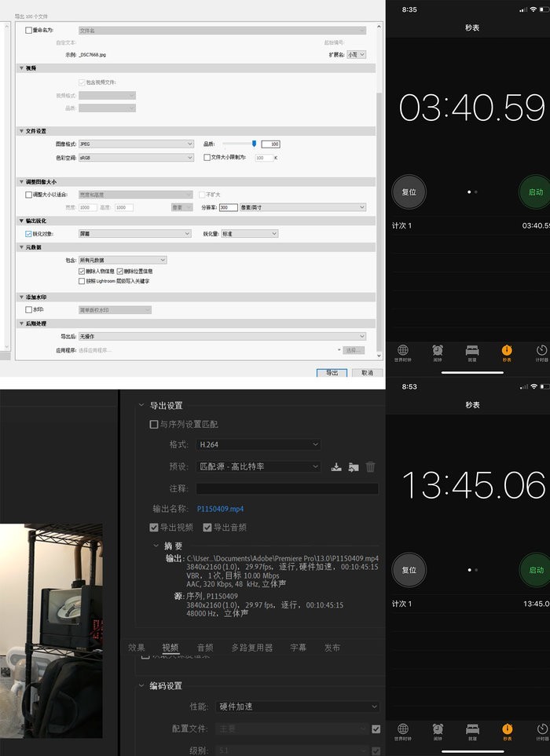Tap Stopwatch tab icon in 13:45.06 screen

[507, 731]
